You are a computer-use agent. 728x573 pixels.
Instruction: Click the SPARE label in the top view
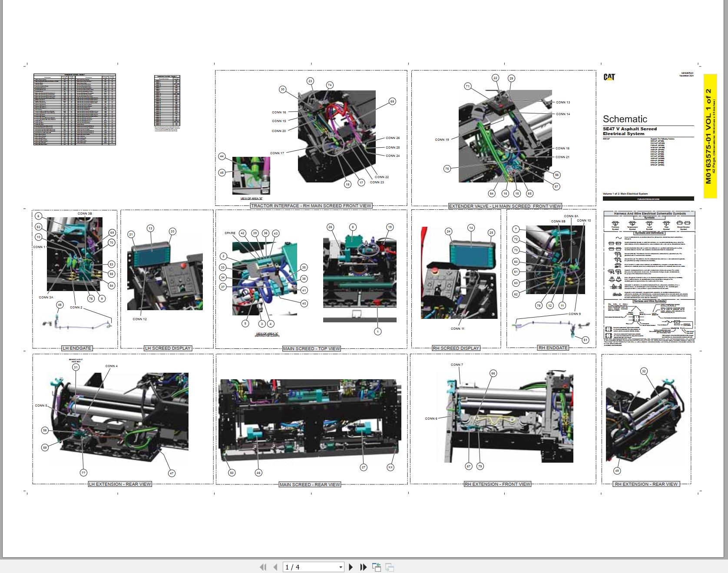tap(230, 233)
